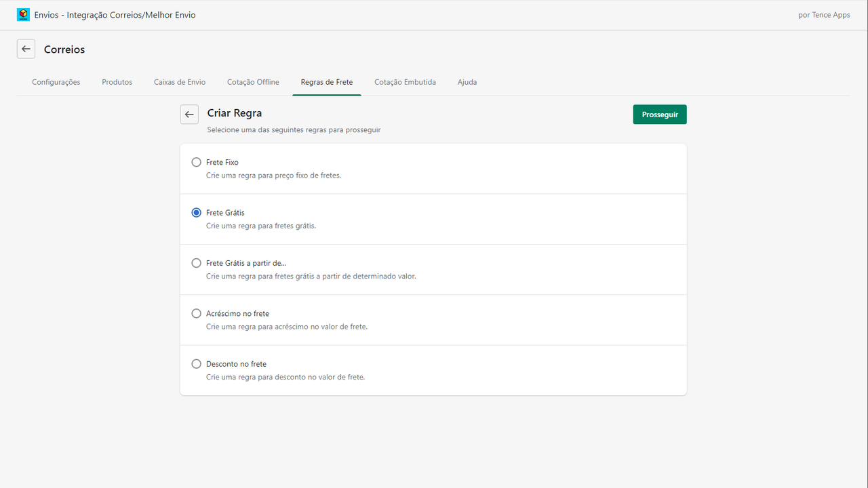868x488 pixels.
Task: Click 'Crie uma regra para preço fixo de fretes.' text
Action: coord(273,175)
